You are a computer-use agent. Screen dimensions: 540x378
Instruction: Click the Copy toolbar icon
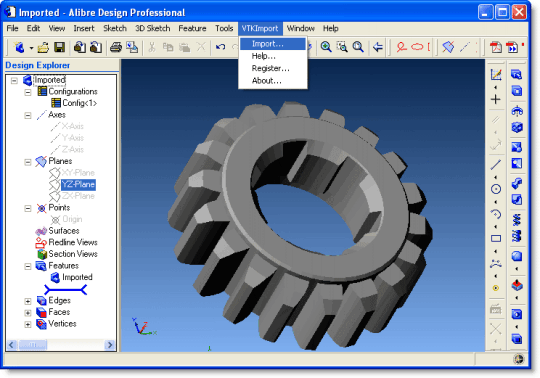point(168,47)
